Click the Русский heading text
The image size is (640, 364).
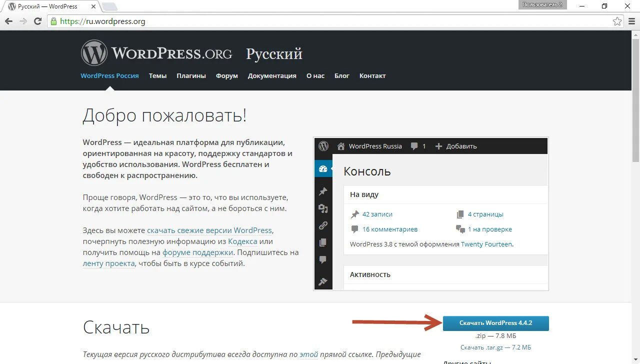click(274, 54)
